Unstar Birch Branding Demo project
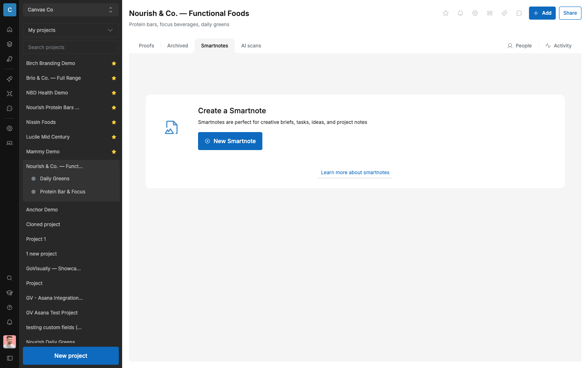The width and height of the screenshot is (588, 368). click(114, 63)
